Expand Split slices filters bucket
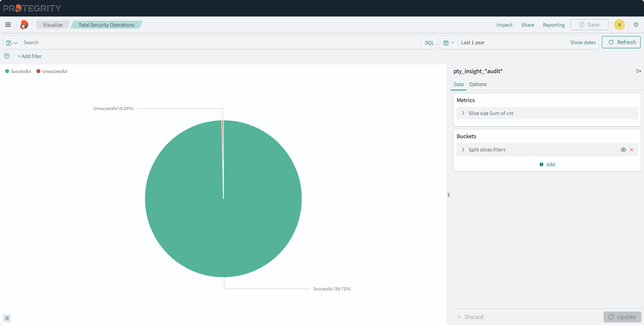This screenshot has width=644, height=325. (463, 150)
